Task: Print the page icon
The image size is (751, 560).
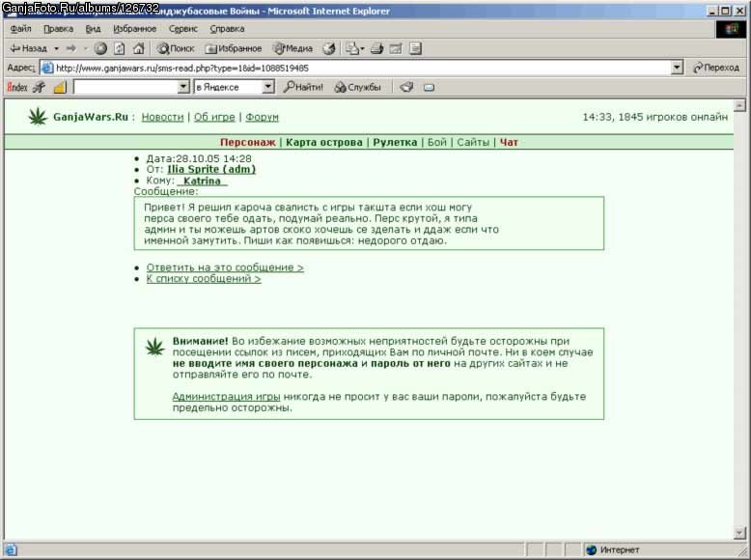Action: pyautogui.click(x=376, y=48)
